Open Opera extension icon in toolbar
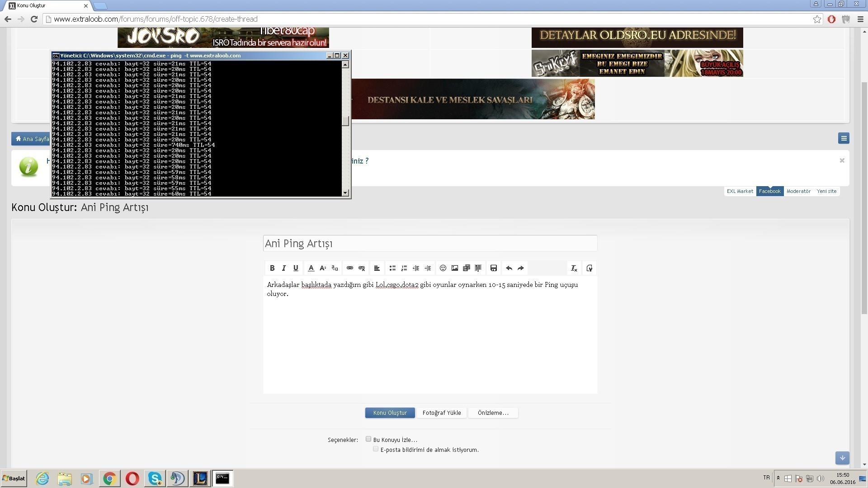868x488 pixels. (x=831, y=19)
